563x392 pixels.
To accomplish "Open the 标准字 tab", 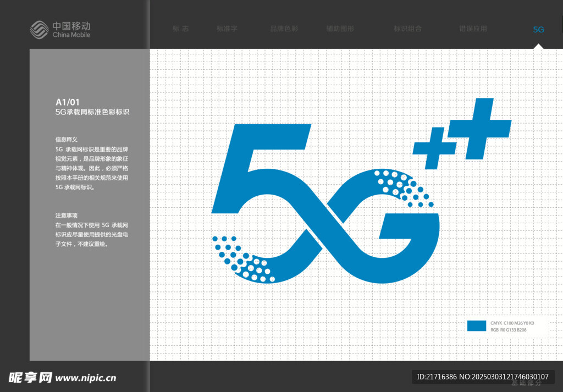I will (227, 29).
